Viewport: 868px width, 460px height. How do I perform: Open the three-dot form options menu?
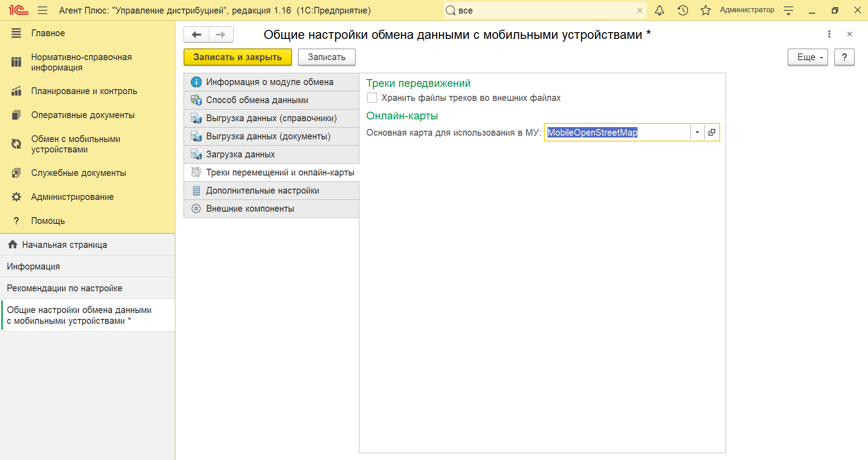coord(829,34)
